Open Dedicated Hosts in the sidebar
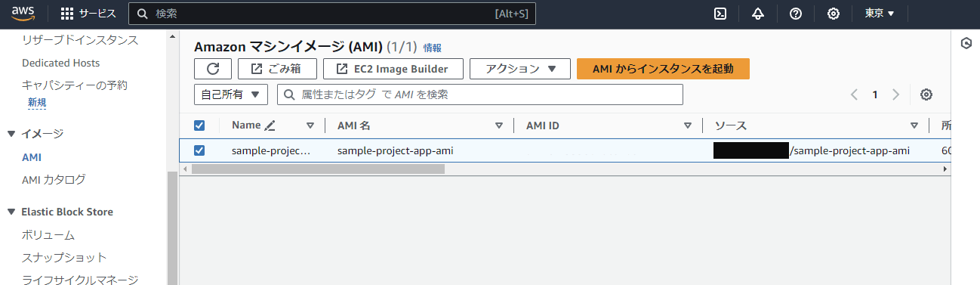Screen dimensions: 980x285 [61, 63]
